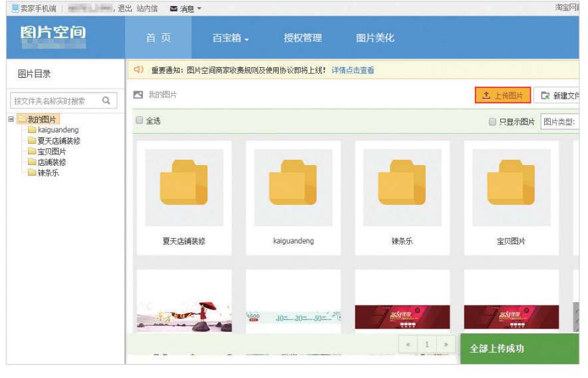Click the 卖家手机端 phone icon

[x=15, y=9]
